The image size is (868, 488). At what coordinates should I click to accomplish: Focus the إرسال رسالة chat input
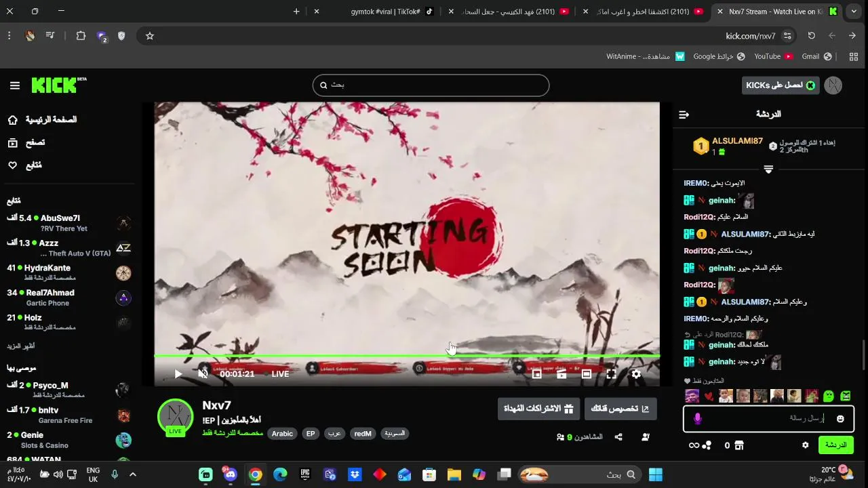(x=768, y=419)
